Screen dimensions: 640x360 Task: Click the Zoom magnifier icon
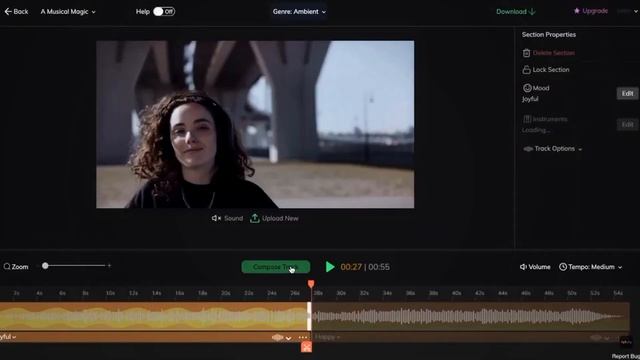click(x=7, y=267)
